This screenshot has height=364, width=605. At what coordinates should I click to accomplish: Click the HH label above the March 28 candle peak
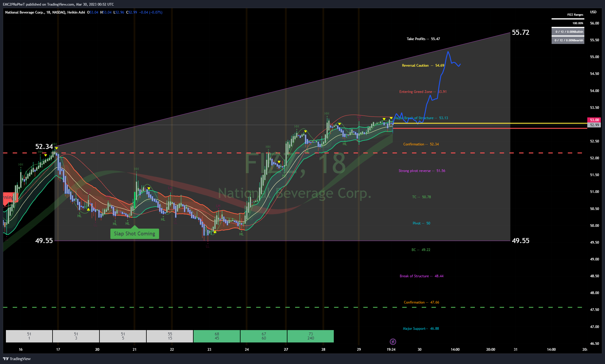click(327, 114)
